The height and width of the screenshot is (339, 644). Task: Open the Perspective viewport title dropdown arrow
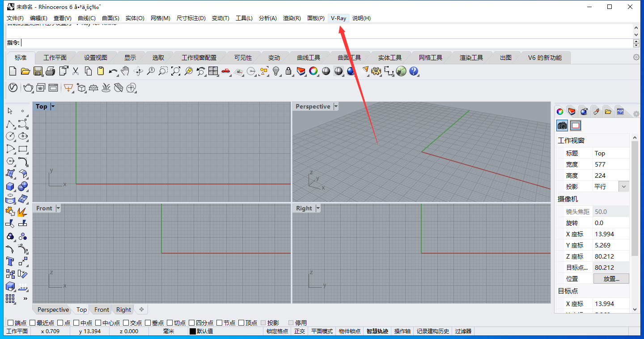336,106
